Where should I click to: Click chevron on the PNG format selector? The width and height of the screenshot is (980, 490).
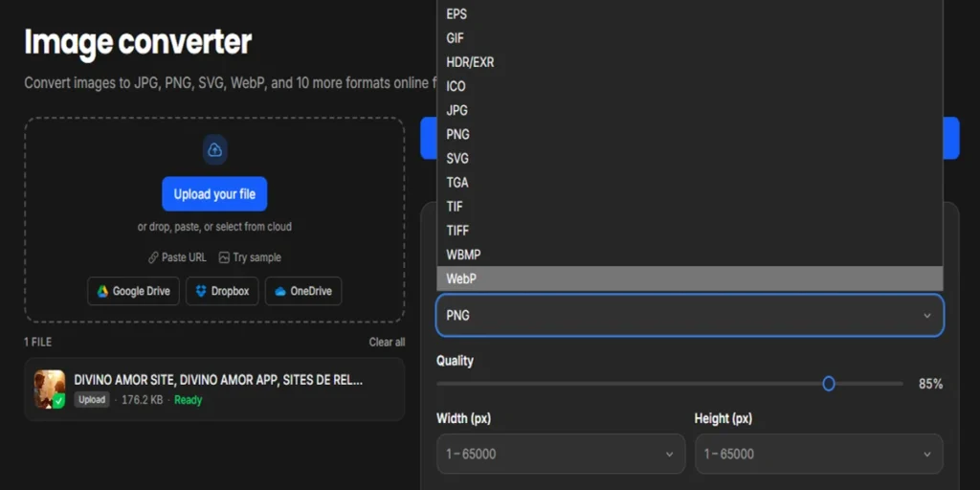[x=927, y=316]
